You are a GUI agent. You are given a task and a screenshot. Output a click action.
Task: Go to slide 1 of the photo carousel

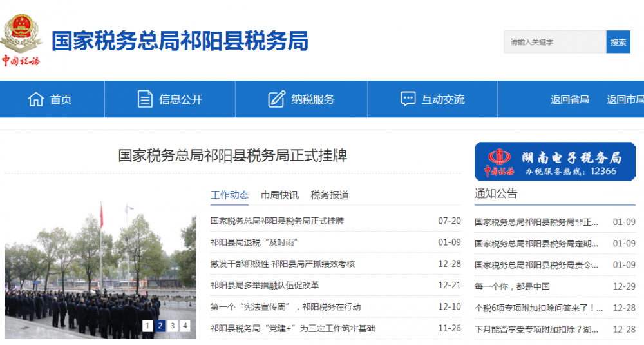tap(147, 326)
